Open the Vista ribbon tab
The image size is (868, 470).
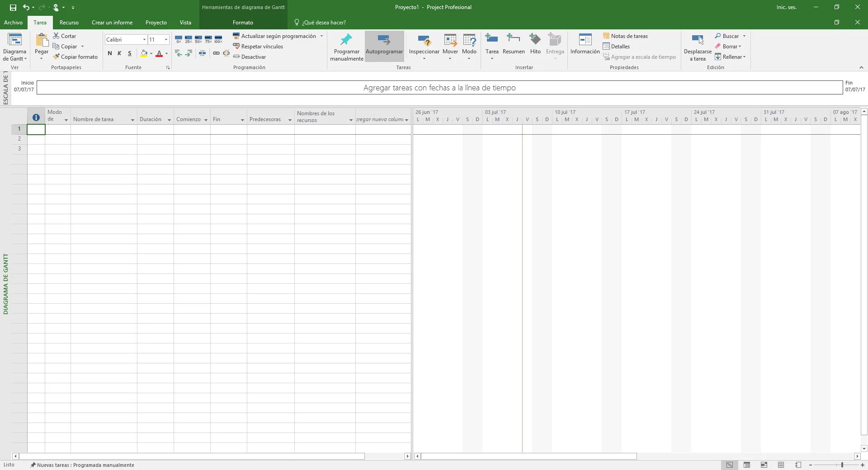[x=185, y=22]
